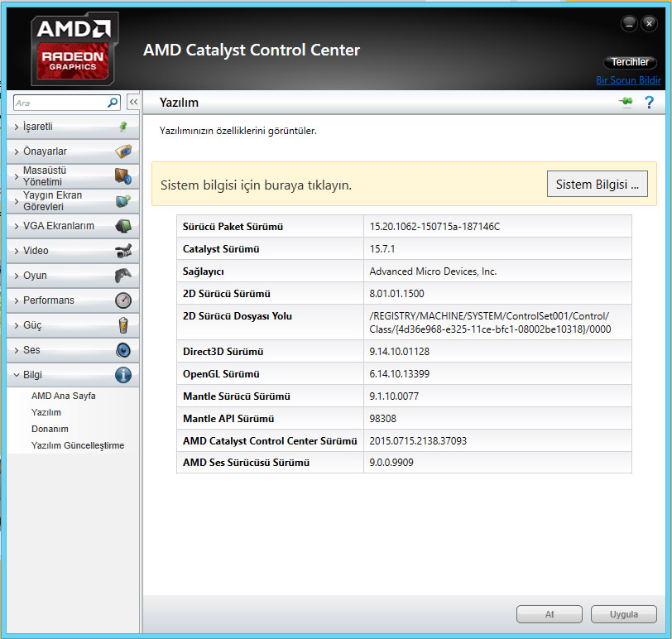The image size is (672, 639).
Task: Open AMD Ana Sayfa under Bilgi
Action: [64, 396]
